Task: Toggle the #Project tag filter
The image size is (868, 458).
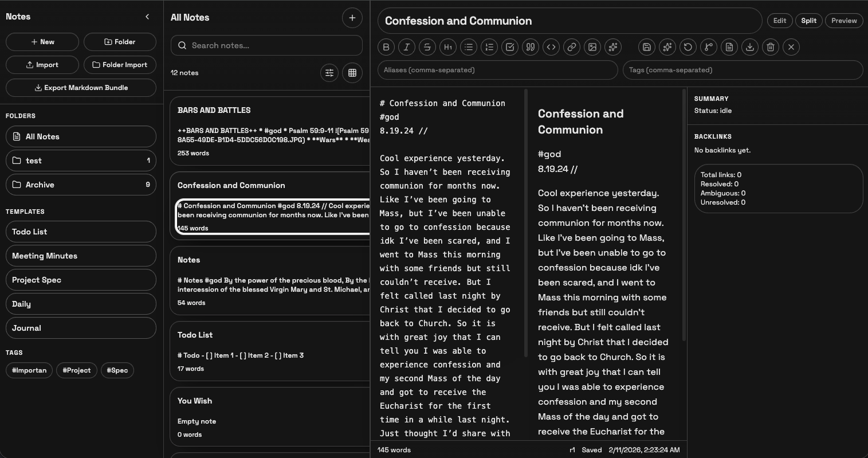Action: pos(76,370)
